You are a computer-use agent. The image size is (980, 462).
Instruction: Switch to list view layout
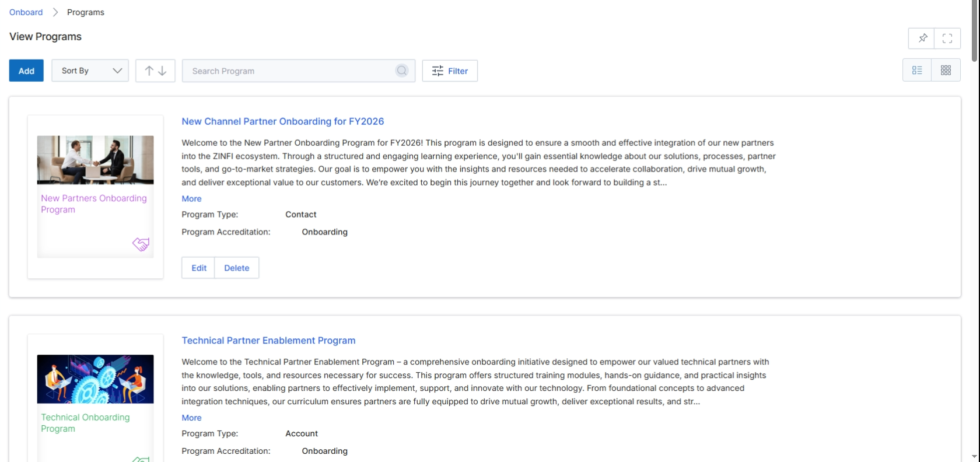(x=917, y=70)
